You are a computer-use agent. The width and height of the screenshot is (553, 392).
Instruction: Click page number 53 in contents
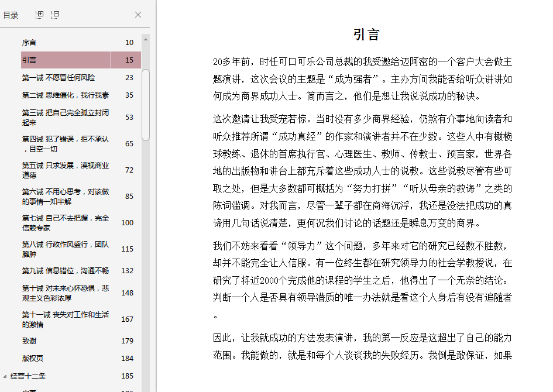[129, 118]
